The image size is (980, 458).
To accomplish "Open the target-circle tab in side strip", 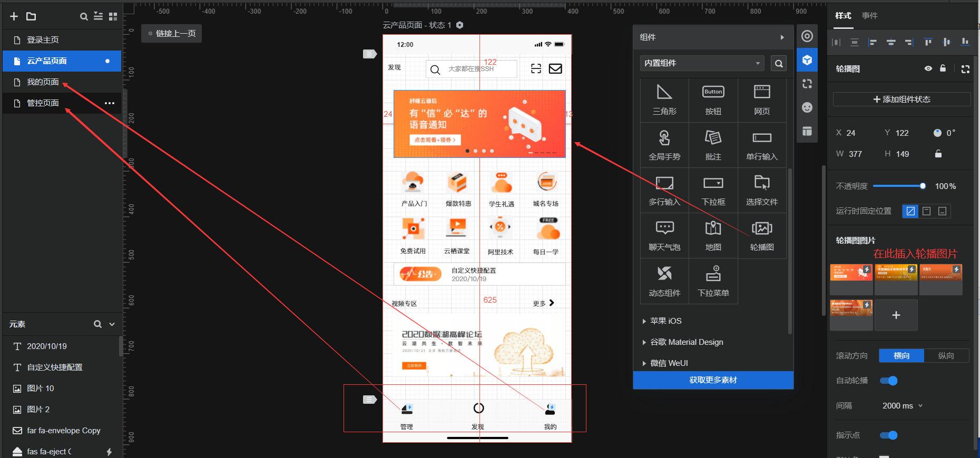I will pos(807,36).
